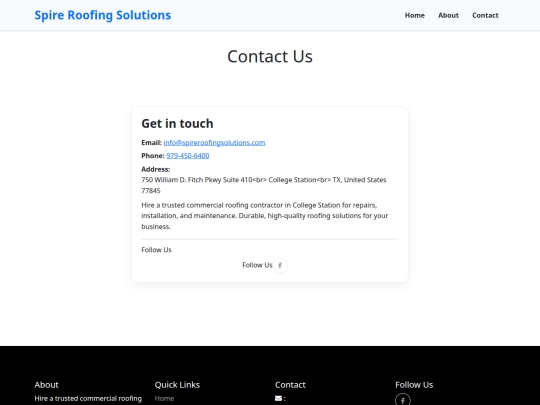
Task: Click the Spire Roofing Solutions logo
Action: coord(103,15)
